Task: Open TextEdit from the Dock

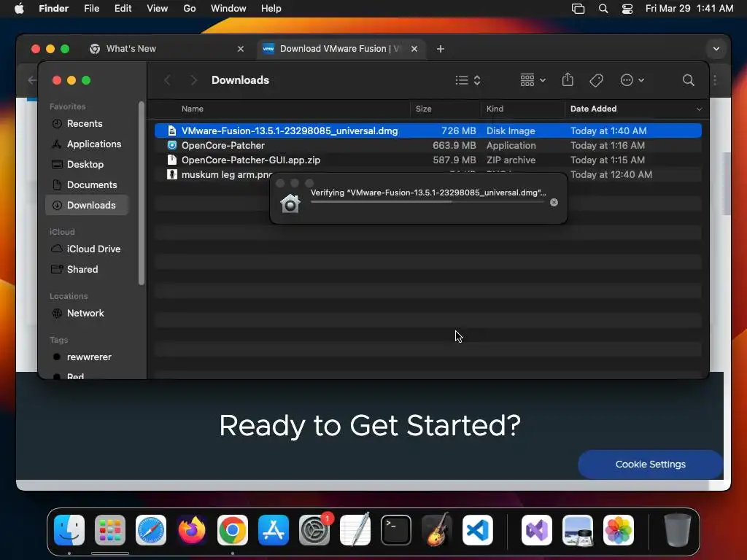Action: [x=355, y=530]
